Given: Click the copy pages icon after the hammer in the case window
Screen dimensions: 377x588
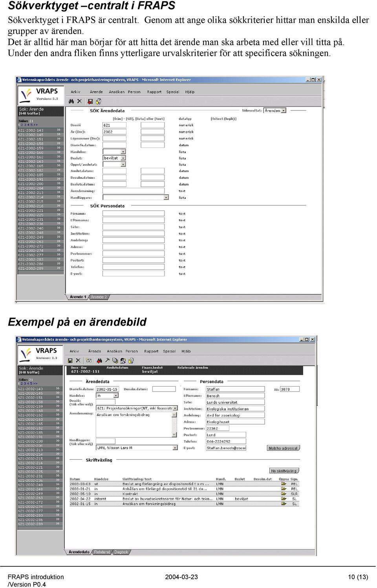Looking at the screenshot, I should click(115, 361).
